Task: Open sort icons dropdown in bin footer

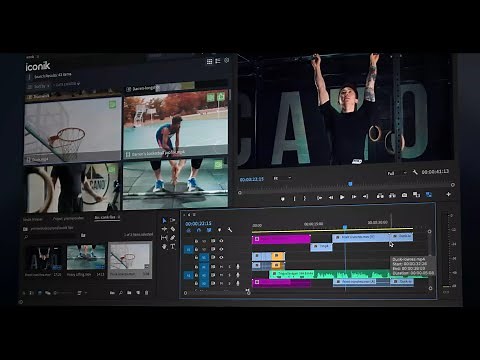Action: pyautogui.click(x=82, y=293)
